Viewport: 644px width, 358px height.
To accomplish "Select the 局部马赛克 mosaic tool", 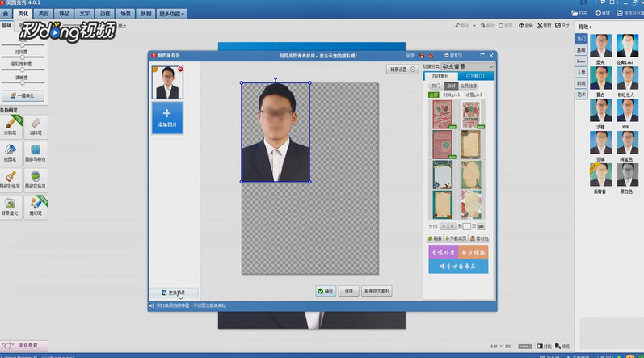I will 36,153.
